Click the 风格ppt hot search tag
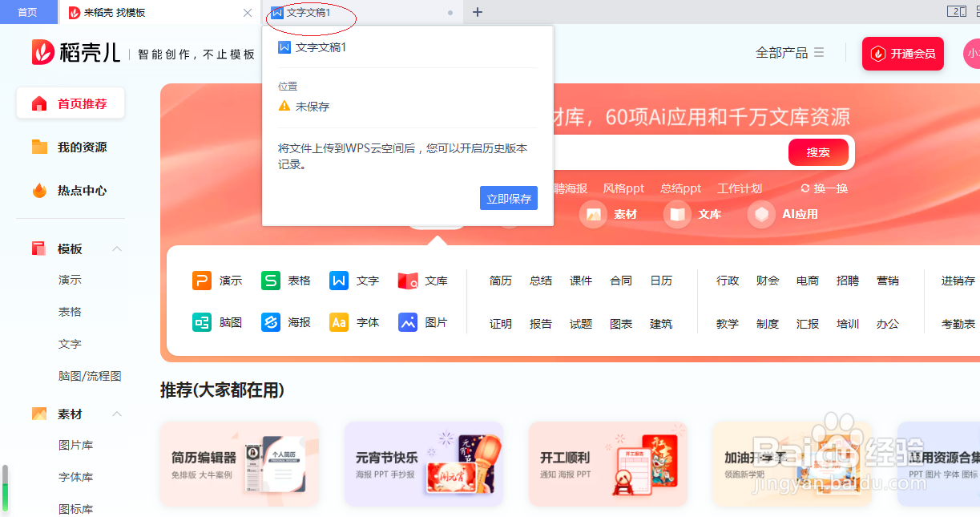Viewport: 980px width, 517px height. [623, 188]
